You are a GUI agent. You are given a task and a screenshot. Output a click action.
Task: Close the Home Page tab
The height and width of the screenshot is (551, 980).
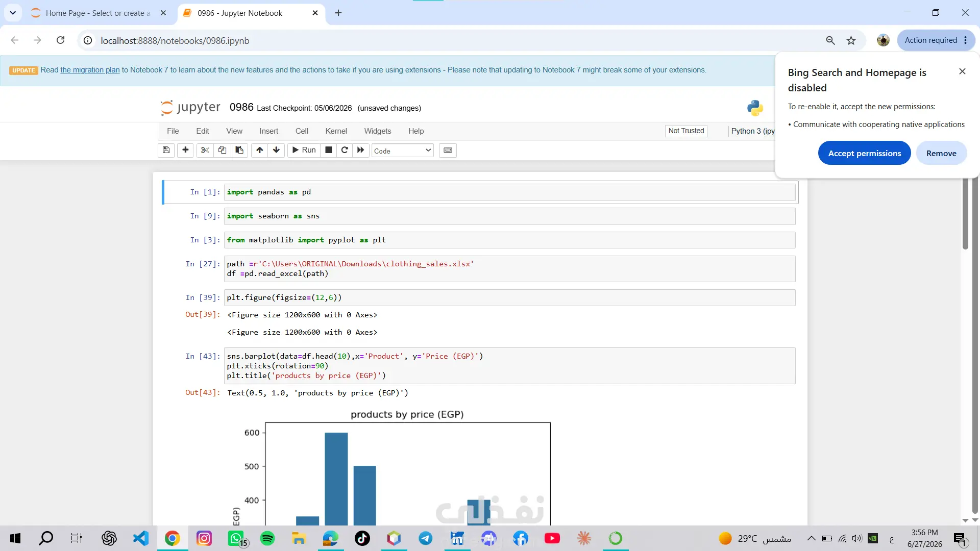click(163, 13)
